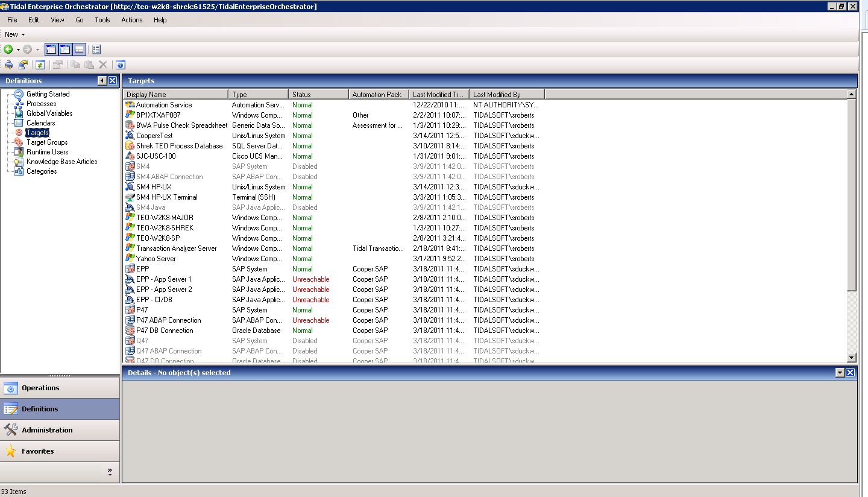
Task: Select Getting Started in the tree
Action: point(48,94)
